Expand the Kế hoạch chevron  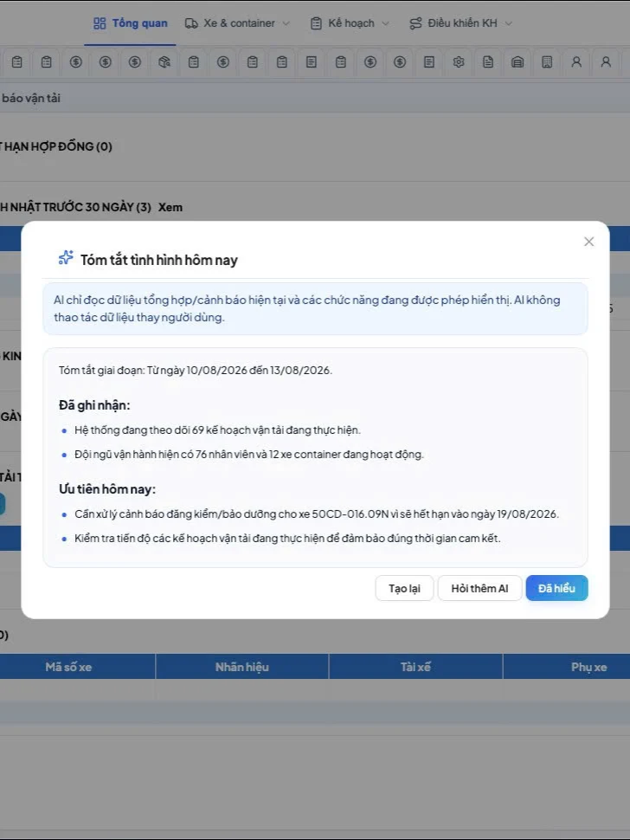tap(385, 23)
